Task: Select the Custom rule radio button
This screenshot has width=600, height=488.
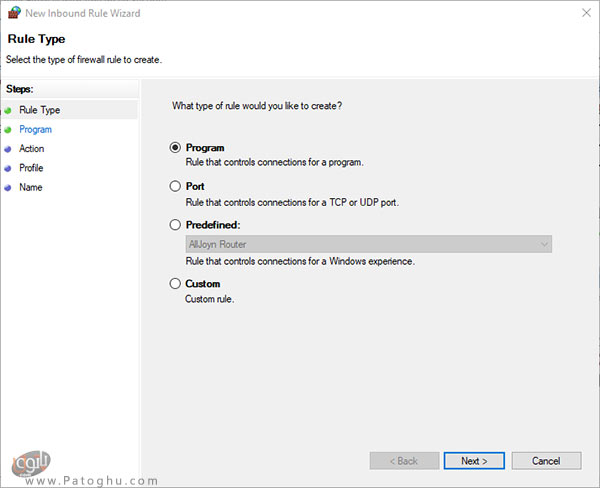Action: 175,284
